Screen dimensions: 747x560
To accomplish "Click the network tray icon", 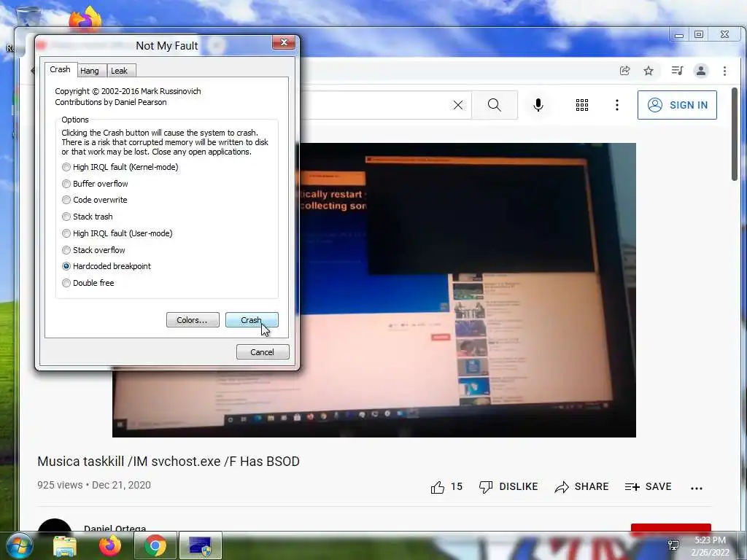I will pyautogui.click(x=673, y=545).
